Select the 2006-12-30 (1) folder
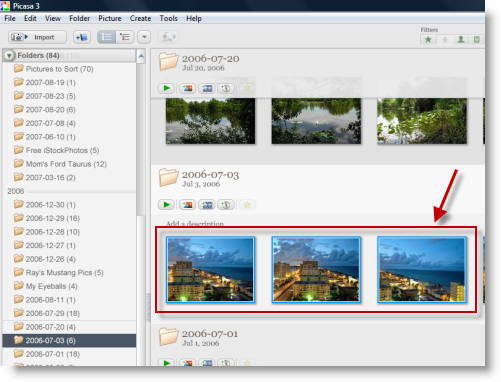This screenshot has width=501, height=382. pyautogui.click(x=69, y=205)
